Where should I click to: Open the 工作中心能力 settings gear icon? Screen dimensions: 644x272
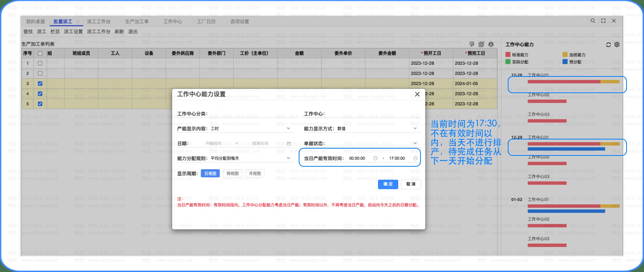coord(617,45)
